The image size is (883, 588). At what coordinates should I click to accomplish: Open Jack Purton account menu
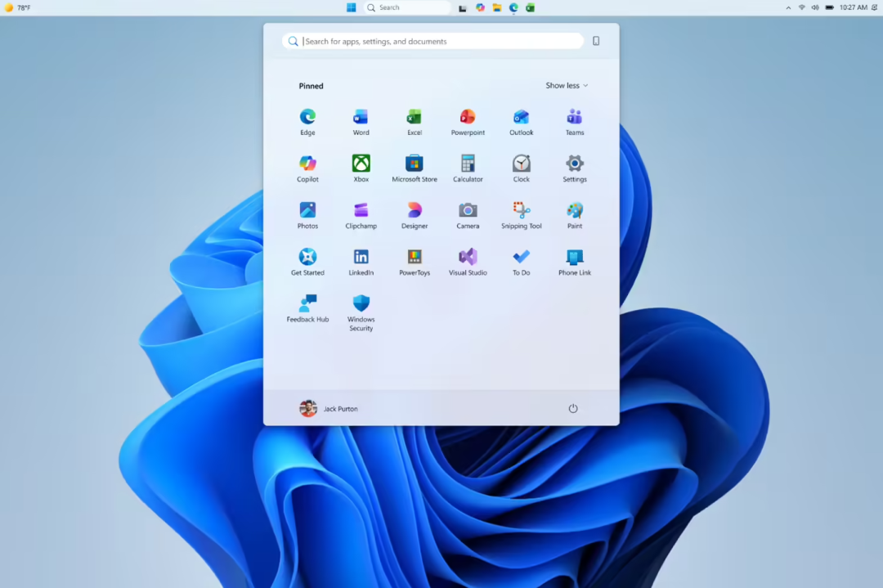pyautogui.click(x=329, y=408)
